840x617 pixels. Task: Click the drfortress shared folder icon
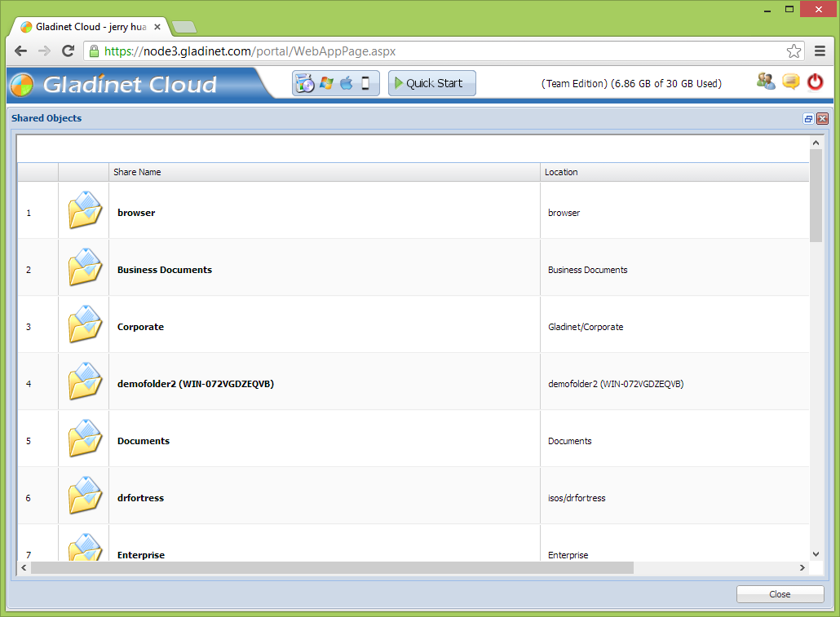pos(84,496)
